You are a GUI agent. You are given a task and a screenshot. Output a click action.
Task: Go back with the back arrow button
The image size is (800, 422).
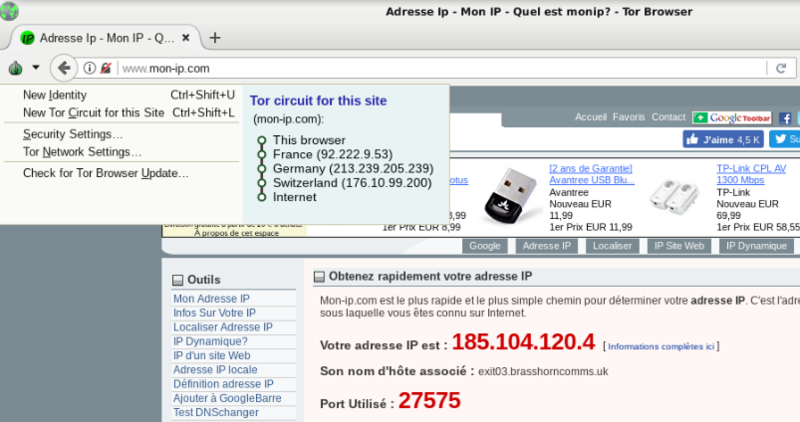pos(64,68)
